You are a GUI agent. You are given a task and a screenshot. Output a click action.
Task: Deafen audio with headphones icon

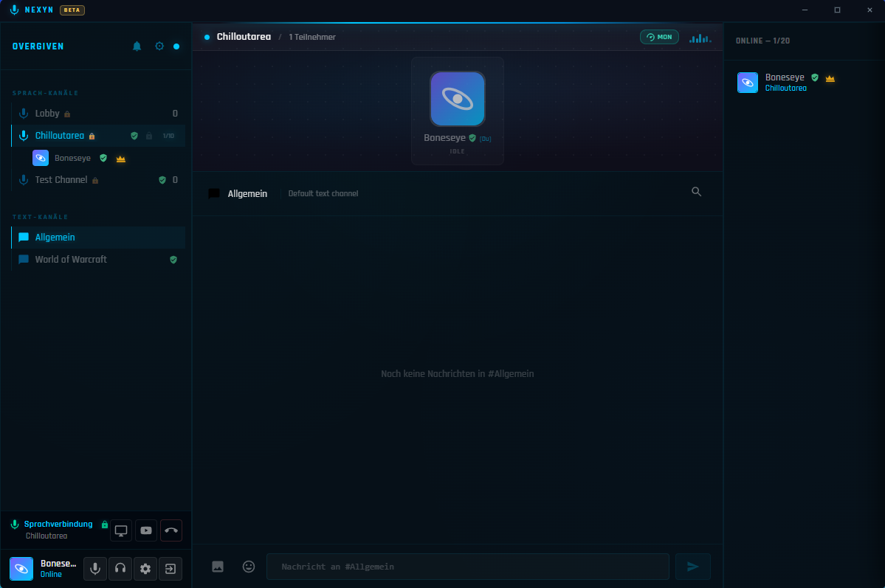pos(120,568)
